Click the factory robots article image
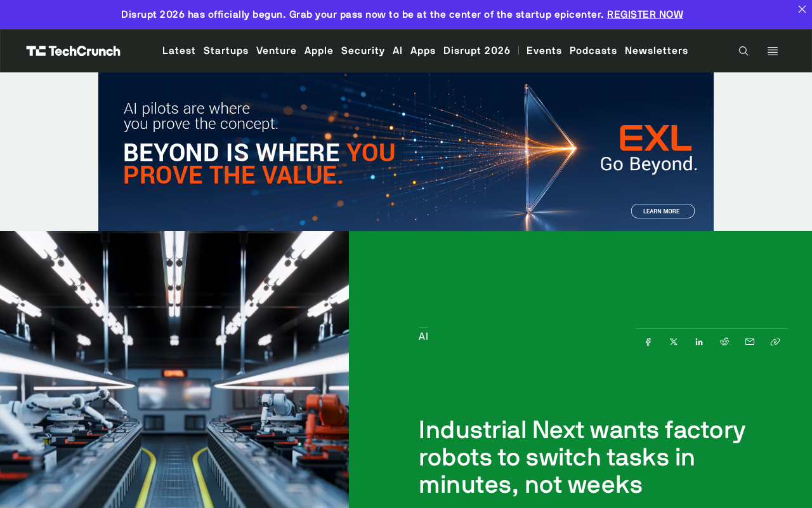This screenshot has width=812, height=508. 174,370
